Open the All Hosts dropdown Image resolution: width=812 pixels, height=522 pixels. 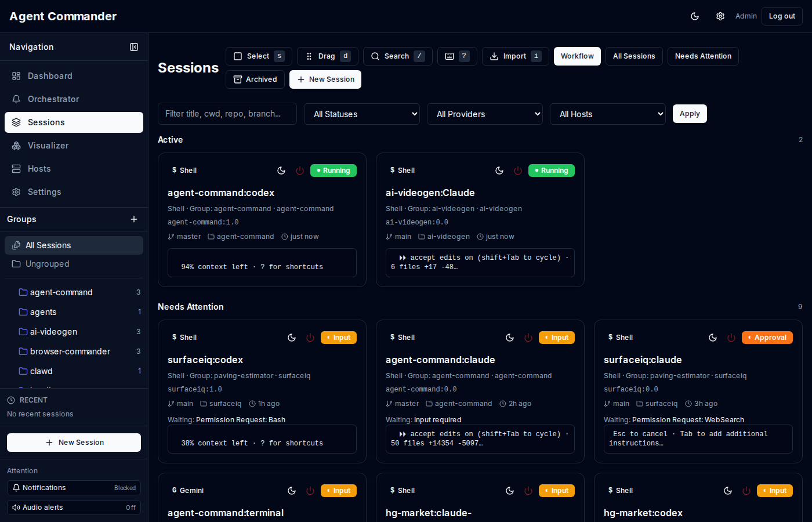pyautogui.click(x=608, y=114)
